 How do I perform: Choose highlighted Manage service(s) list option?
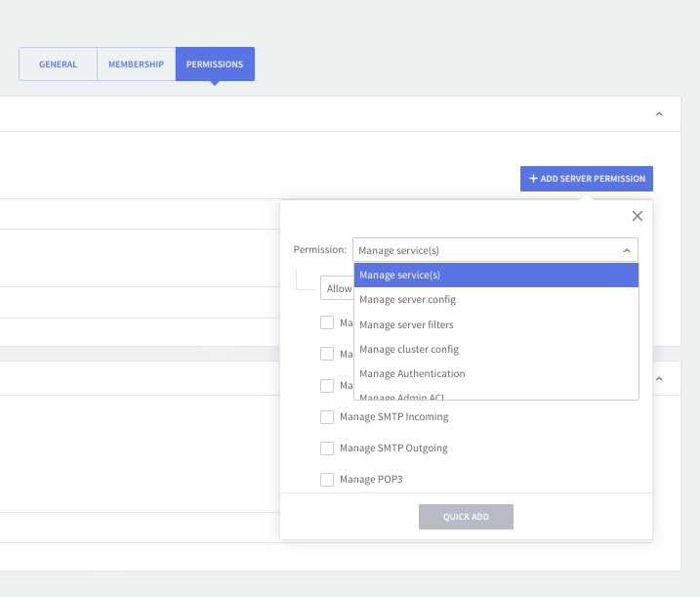point(496,276)
